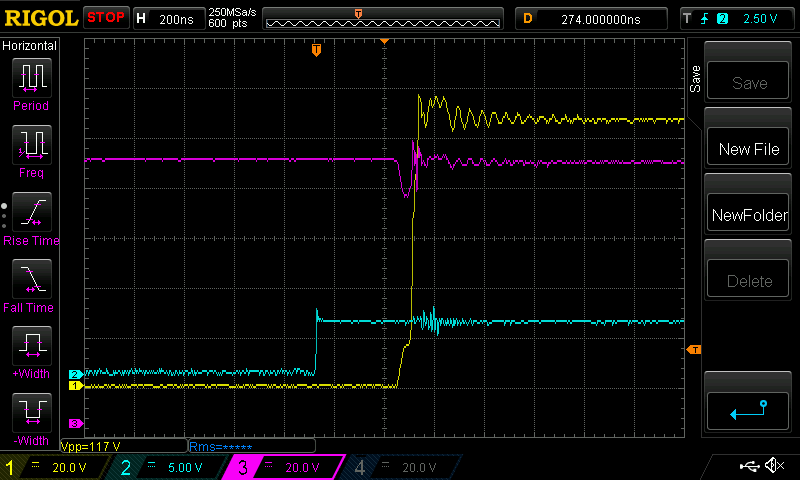
Task: Click the STOP run status indicator
Action: tap(106, 17)
